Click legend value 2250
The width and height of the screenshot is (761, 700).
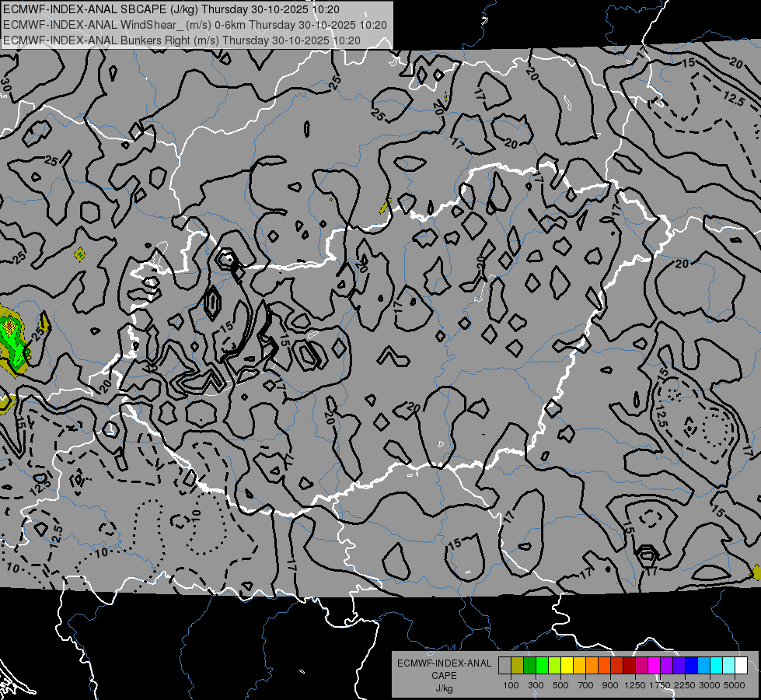tap(686, 685)
